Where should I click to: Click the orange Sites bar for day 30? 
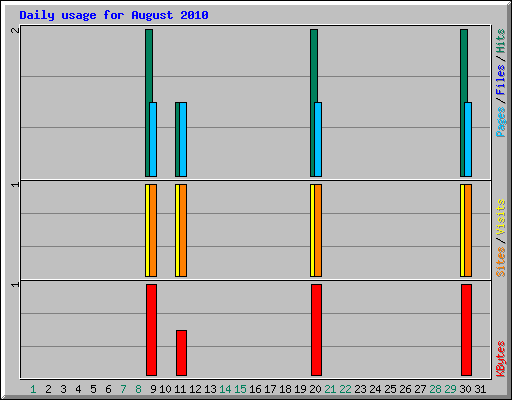468,230
